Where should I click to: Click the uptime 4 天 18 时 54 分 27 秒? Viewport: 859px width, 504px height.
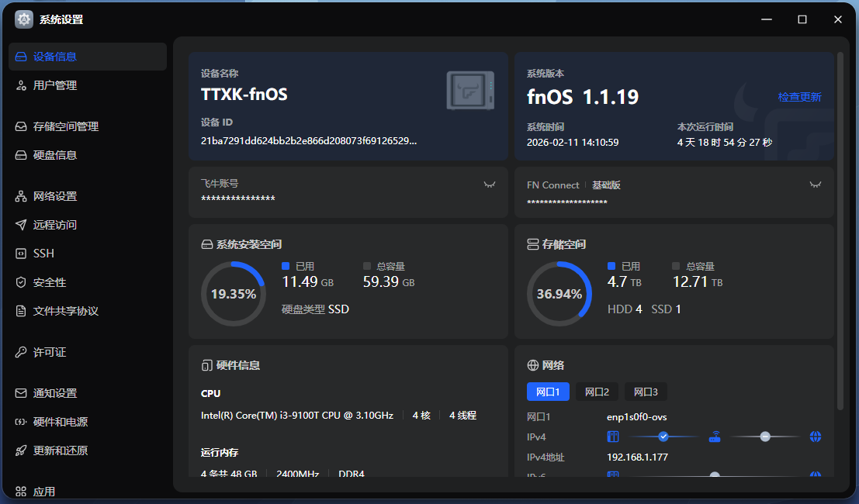pyautogui.click(x=725, y=142)
